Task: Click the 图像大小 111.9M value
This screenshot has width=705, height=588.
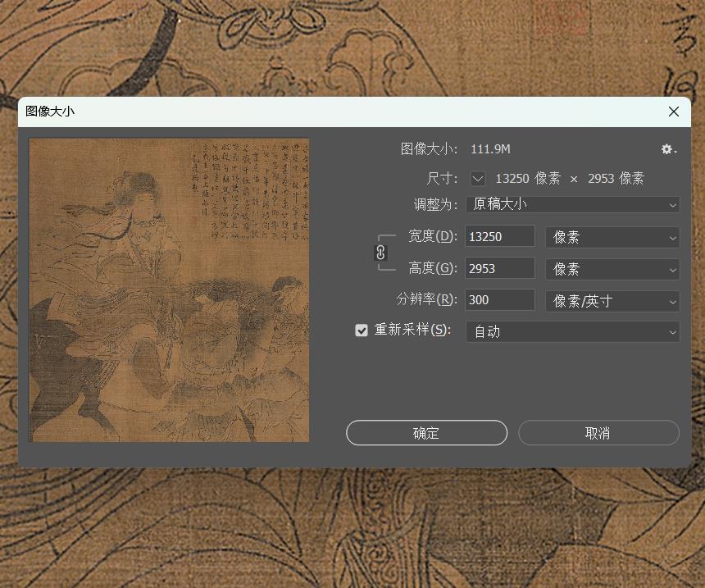Action: coord(490,149)
